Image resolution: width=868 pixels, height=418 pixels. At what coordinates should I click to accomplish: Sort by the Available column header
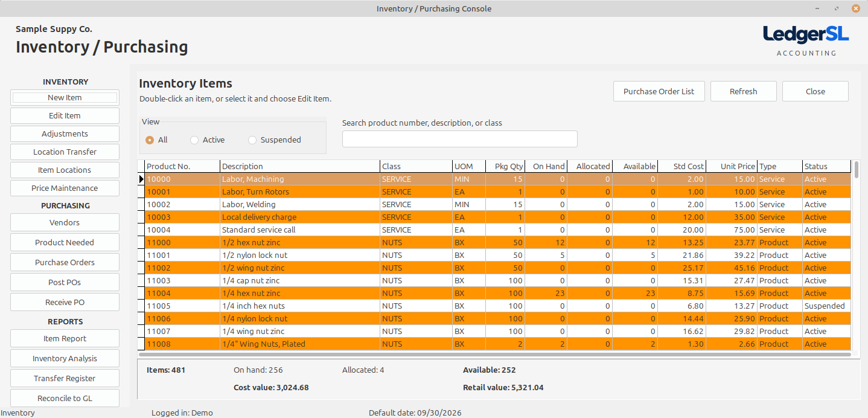tap(635, 166)
